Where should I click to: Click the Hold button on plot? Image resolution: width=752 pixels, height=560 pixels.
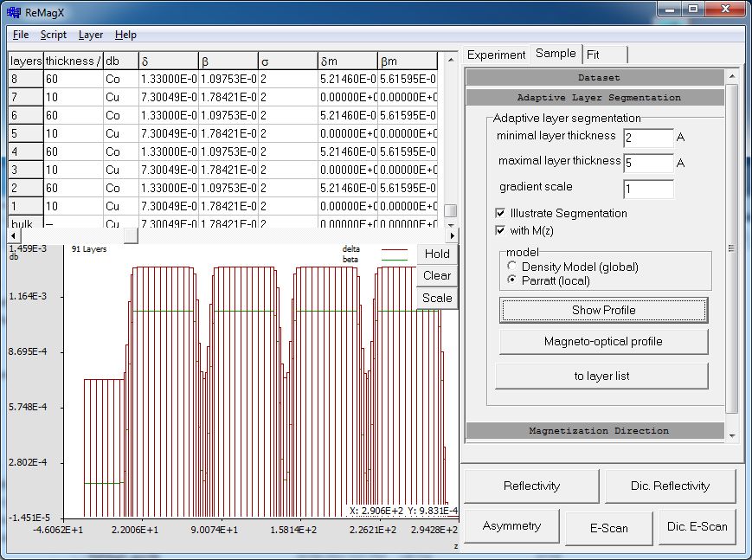tap(437, 254)
